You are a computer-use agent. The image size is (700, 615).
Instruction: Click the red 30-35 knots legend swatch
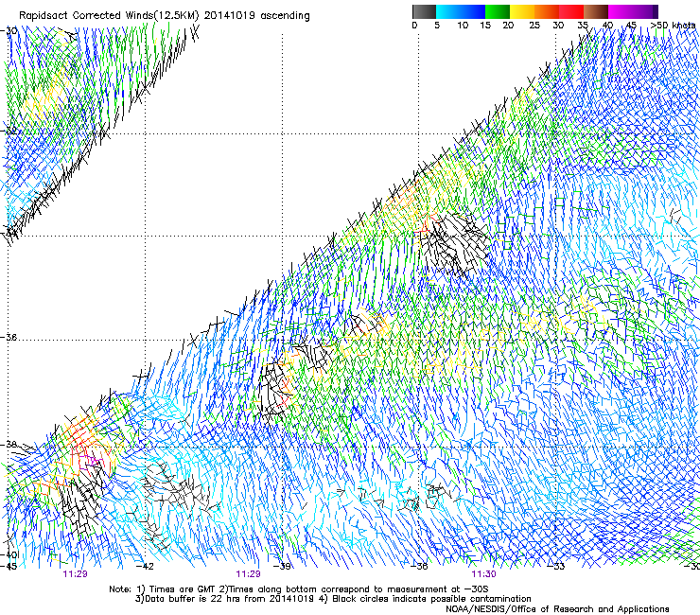(571, 11)
